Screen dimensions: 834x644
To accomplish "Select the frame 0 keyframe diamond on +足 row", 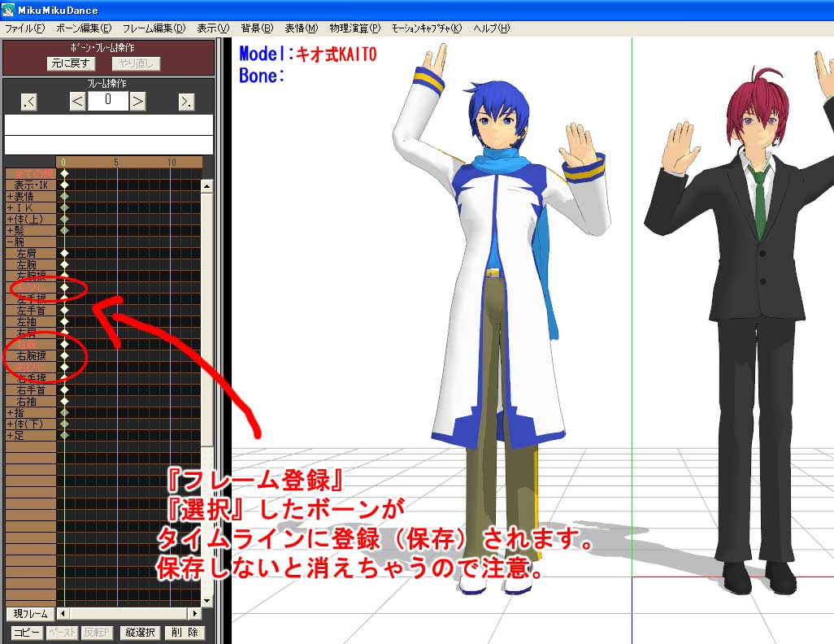I will point(64,435).
